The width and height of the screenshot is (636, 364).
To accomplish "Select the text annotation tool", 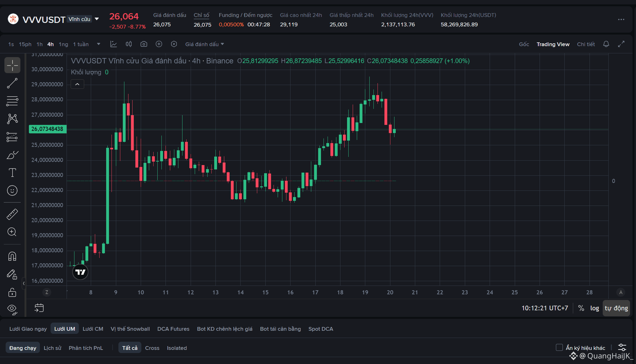I will click(x=12, y=173).
